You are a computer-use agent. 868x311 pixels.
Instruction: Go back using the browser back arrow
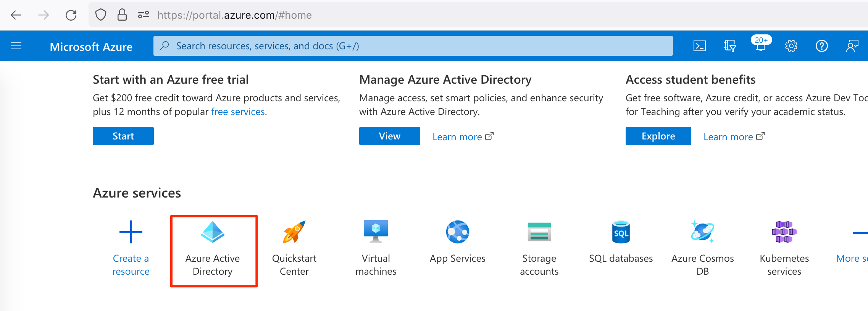(16, 15)
